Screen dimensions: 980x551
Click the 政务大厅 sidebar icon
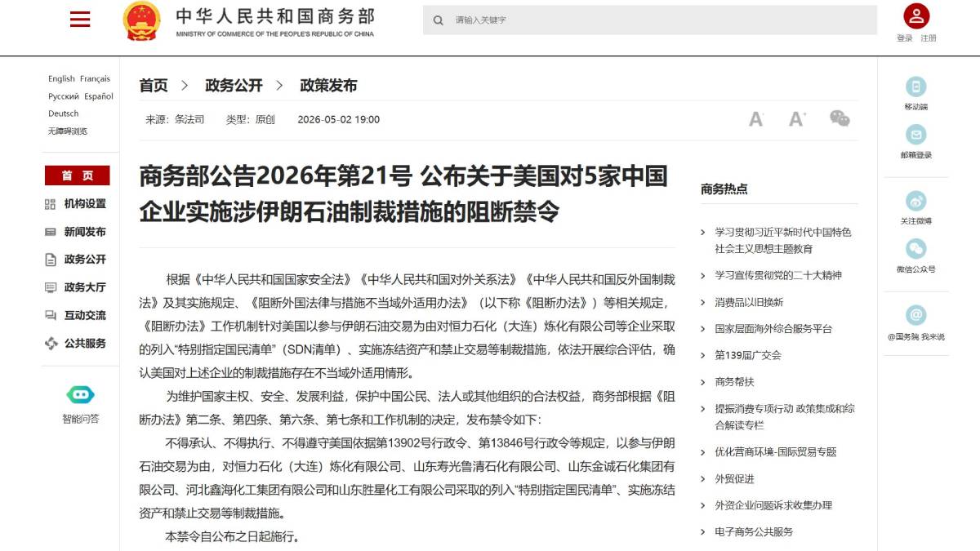coord(51,287)
